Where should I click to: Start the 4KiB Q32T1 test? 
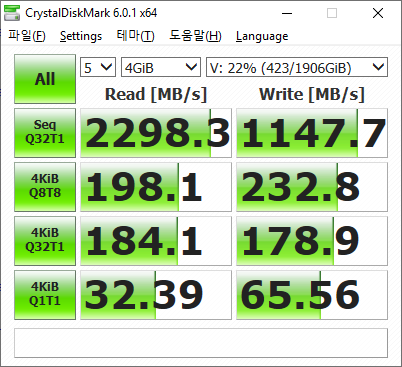pos(45,241)
